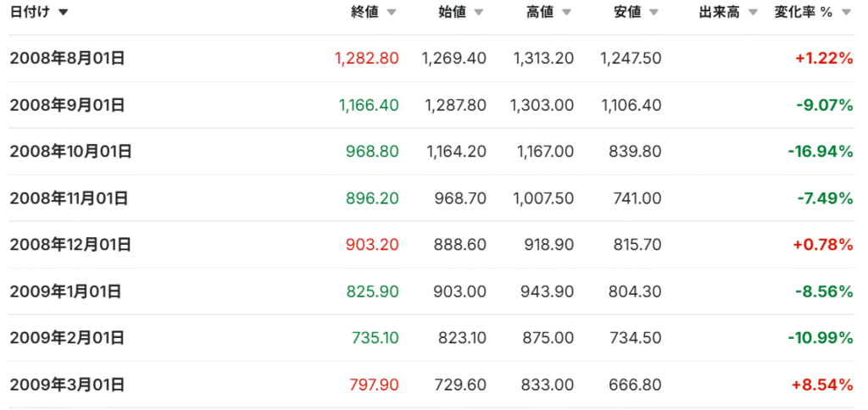Viewport: 868px width, 410px height.
Task: Click the sort arrow beside 安値 header
Action: pos(654,13)
